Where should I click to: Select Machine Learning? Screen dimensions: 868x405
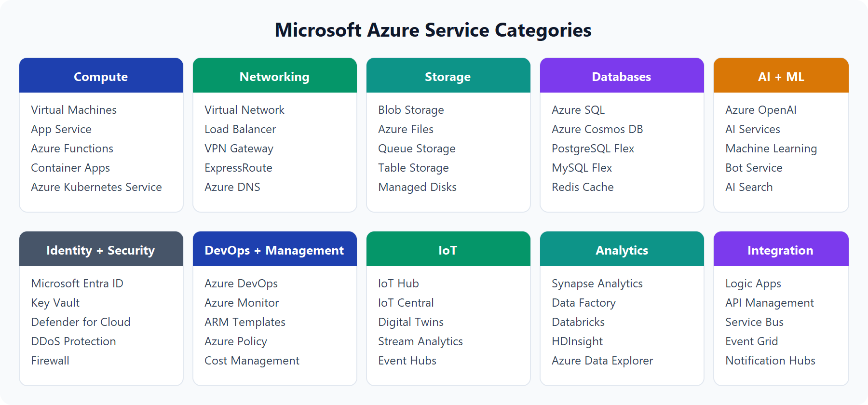point(771,148)
